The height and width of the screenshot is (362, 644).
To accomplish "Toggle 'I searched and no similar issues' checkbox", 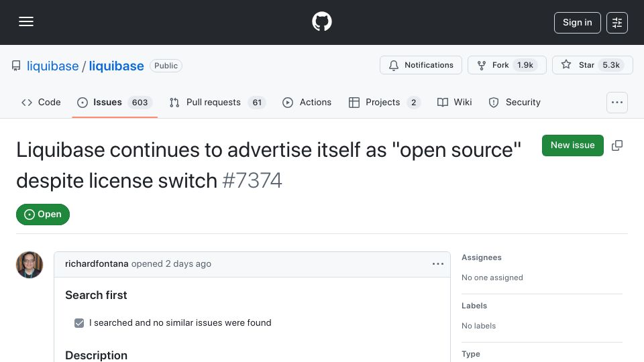I will tap(79, 323).
